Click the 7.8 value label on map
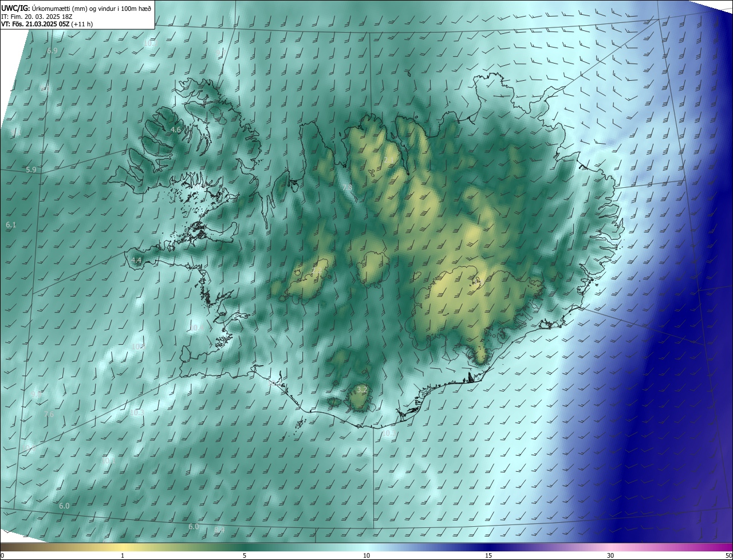 pyautogui.click(x=346, y=187)
